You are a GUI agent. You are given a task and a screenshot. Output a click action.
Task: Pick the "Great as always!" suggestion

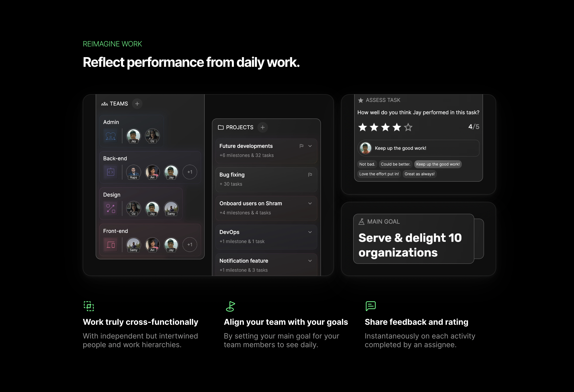click(x=419, y=174)
